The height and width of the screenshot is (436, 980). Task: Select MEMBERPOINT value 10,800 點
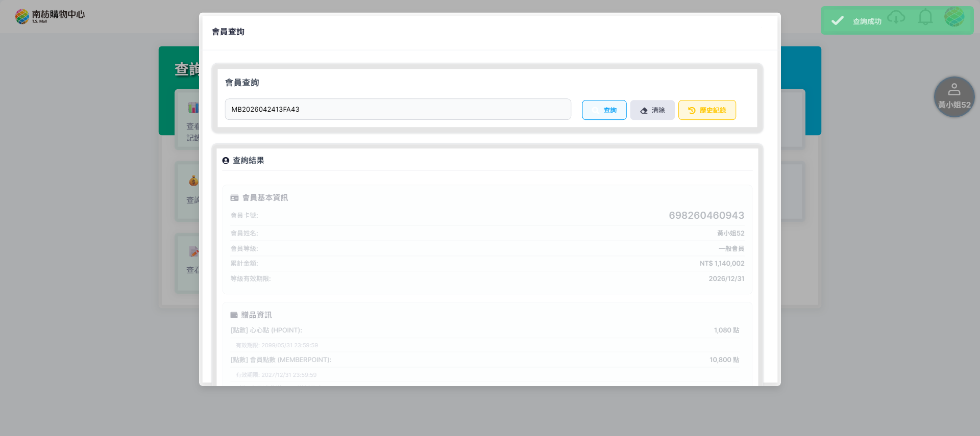pos(724,360)
